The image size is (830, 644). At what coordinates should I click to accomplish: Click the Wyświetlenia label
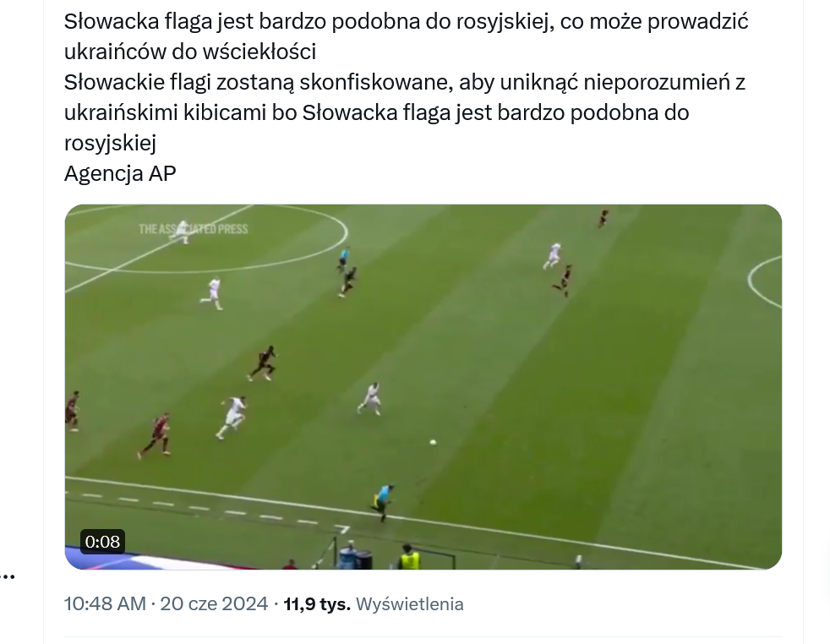(x=410, y=603)
